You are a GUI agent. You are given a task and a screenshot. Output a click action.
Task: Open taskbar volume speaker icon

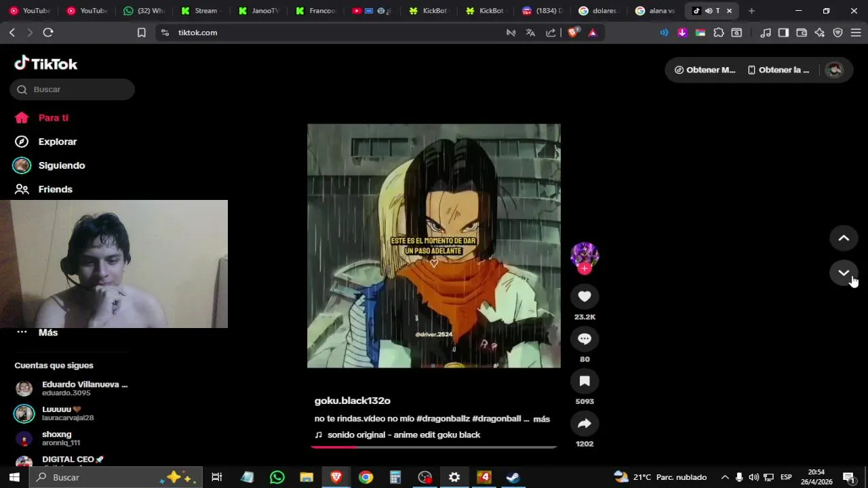(x=753, y=477)
